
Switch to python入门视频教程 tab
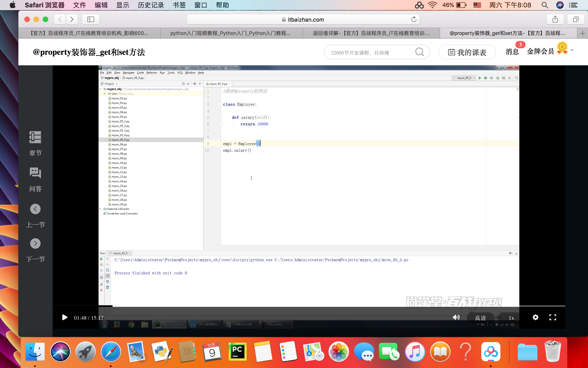click(x=232, y=33)
